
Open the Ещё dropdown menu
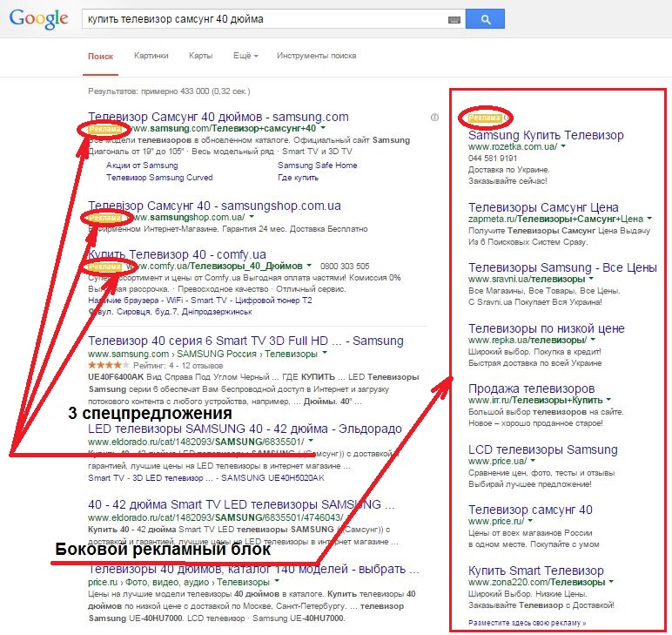tap(245, 56)
